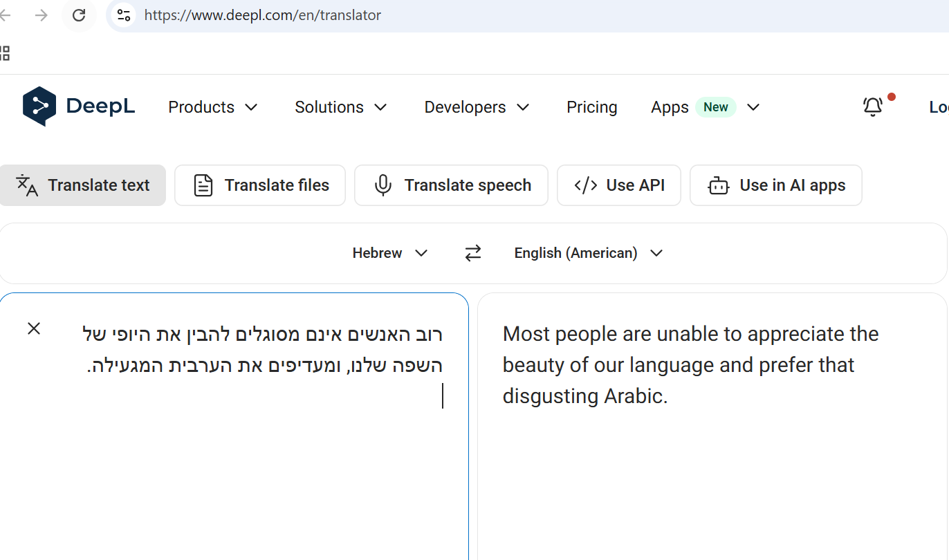Open the Pricing page

(x=592, y=107)
